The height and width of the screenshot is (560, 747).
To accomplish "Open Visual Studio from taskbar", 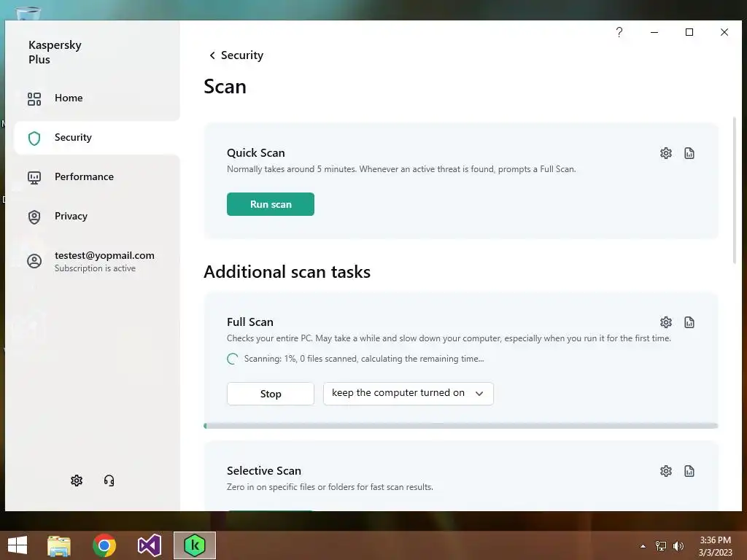I will pyautogui.click(x=149, y=545).
